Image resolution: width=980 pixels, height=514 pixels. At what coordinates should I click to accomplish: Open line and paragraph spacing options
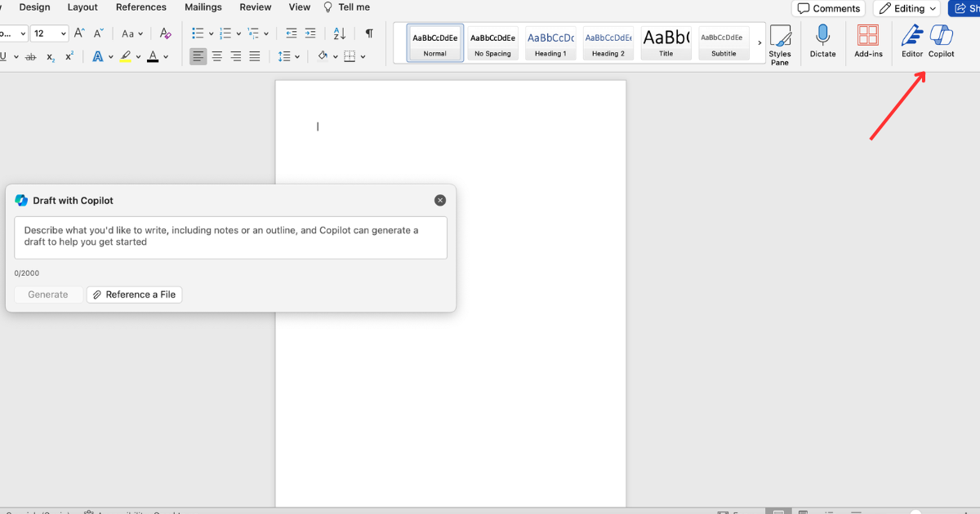pos(284,56)
